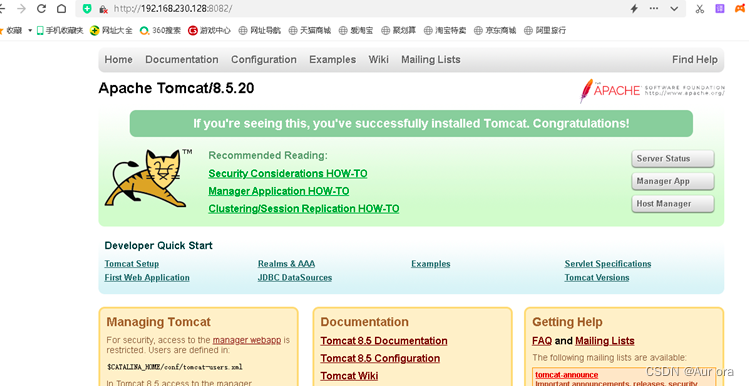749x386 pixels.
Task: Open the Configuration nav item
Action: [x=264, y=60]
